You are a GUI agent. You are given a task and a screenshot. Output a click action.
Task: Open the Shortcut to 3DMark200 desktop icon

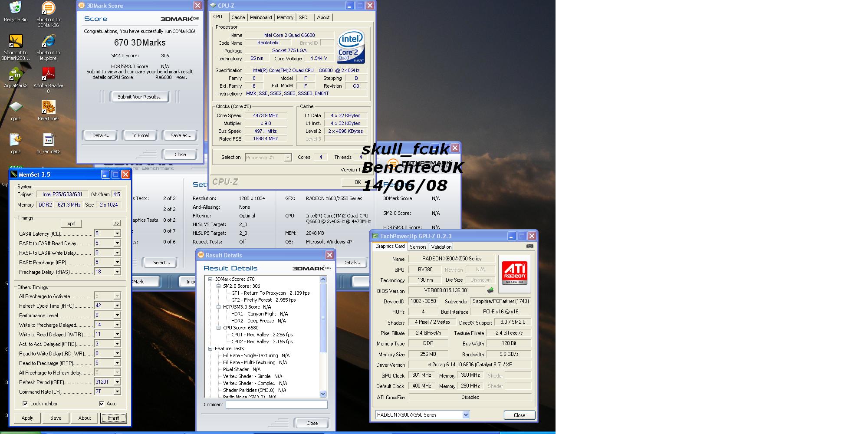(x=16, y=47)
